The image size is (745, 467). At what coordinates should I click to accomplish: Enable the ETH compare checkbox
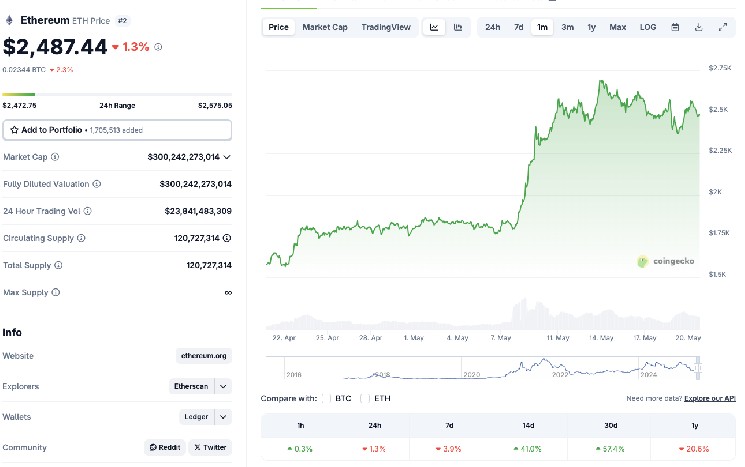point(365,398)
